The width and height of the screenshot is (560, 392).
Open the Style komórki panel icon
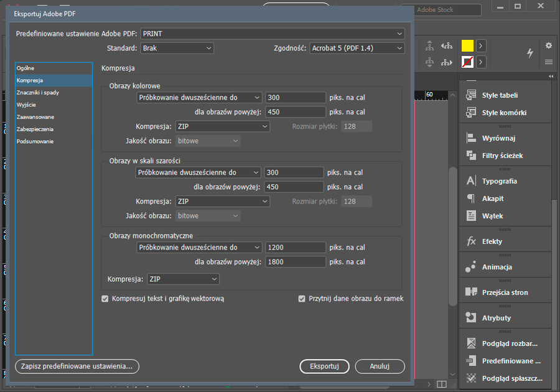click(471, 113)
